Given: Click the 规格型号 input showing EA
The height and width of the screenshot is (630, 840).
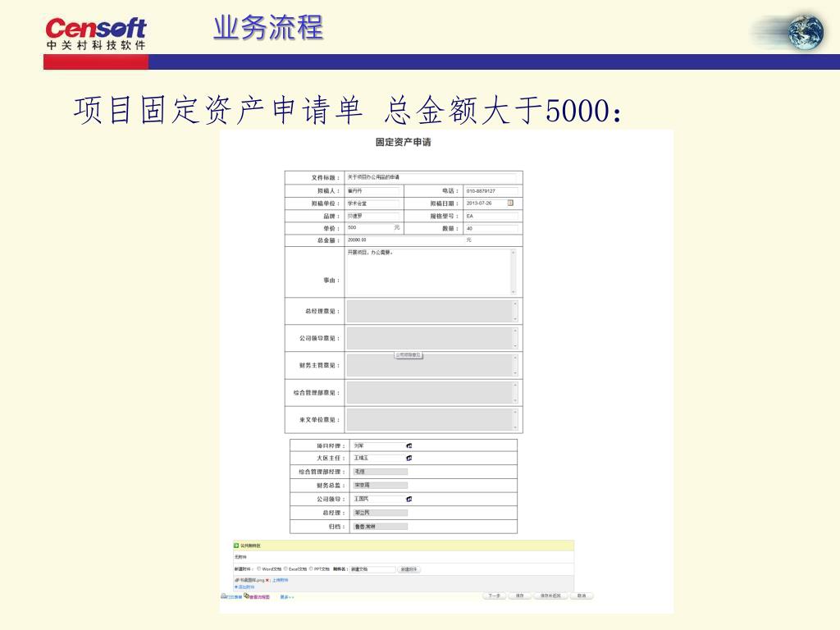Looking at the screenshot, I should pos(491,216).
